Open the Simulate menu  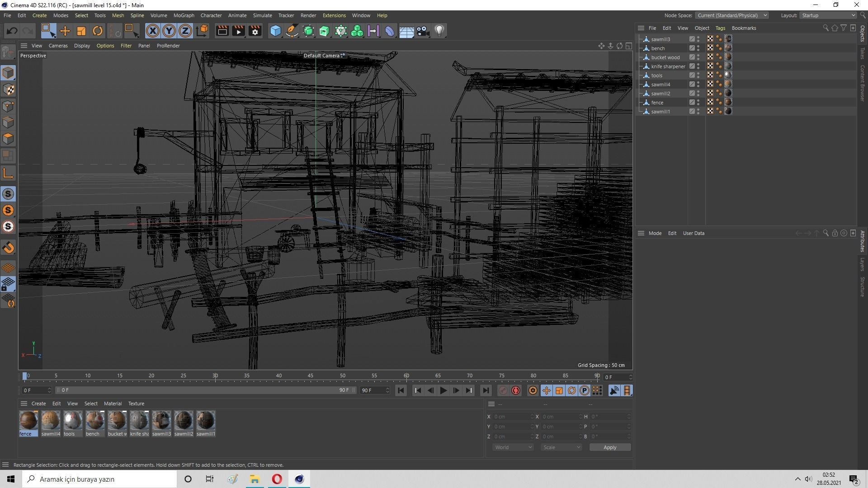tap(262, 15)
